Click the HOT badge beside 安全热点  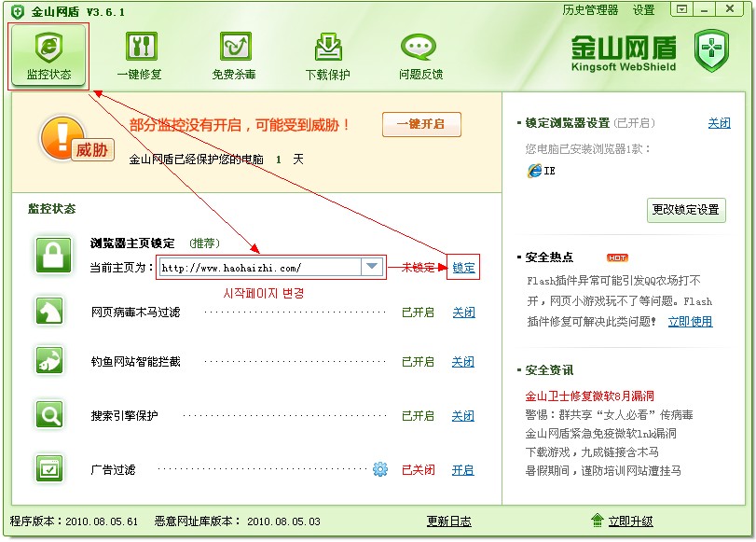(x=617, y=257)
